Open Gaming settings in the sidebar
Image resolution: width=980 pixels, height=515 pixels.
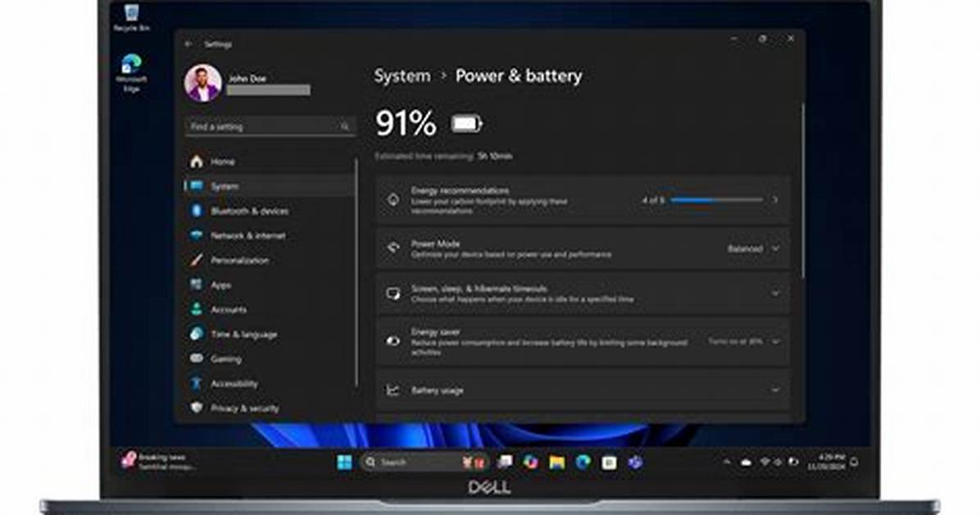pyautogui.click(x=269, y=358)
